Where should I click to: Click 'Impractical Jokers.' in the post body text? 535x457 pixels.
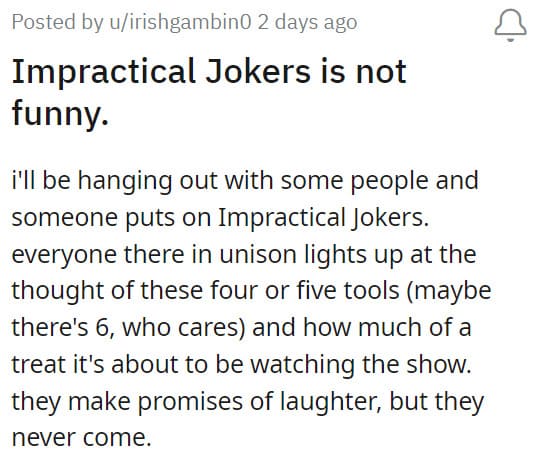point(323,218)
